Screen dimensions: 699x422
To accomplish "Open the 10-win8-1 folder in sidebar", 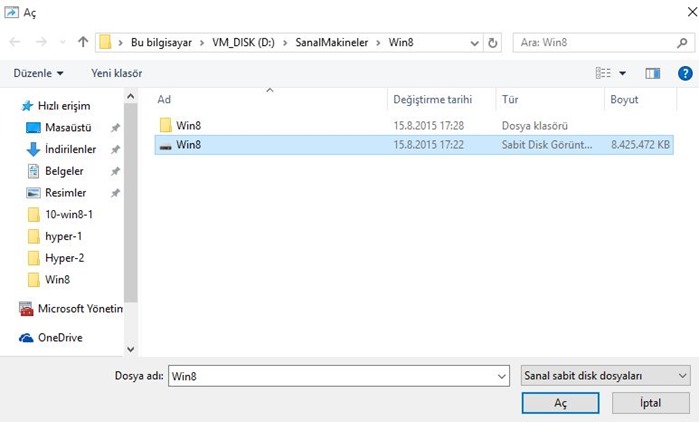I will tap(69, 215).
